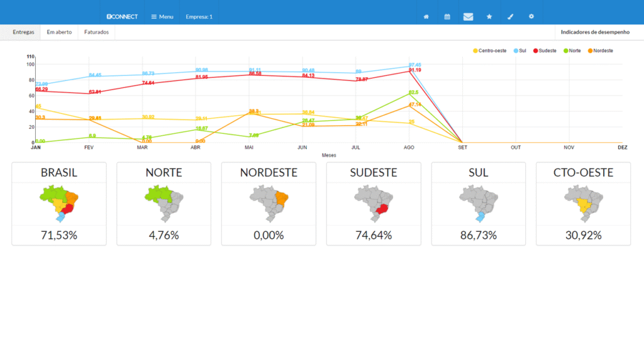Select the Sudeste region card map
Image resolution: width=644 pixels, height=362 pixels.
pyautogui.click(x=374, y=204)
